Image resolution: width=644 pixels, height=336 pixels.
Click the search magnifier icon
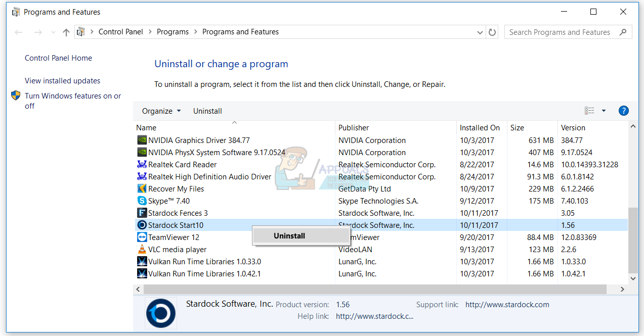(623, 32)
